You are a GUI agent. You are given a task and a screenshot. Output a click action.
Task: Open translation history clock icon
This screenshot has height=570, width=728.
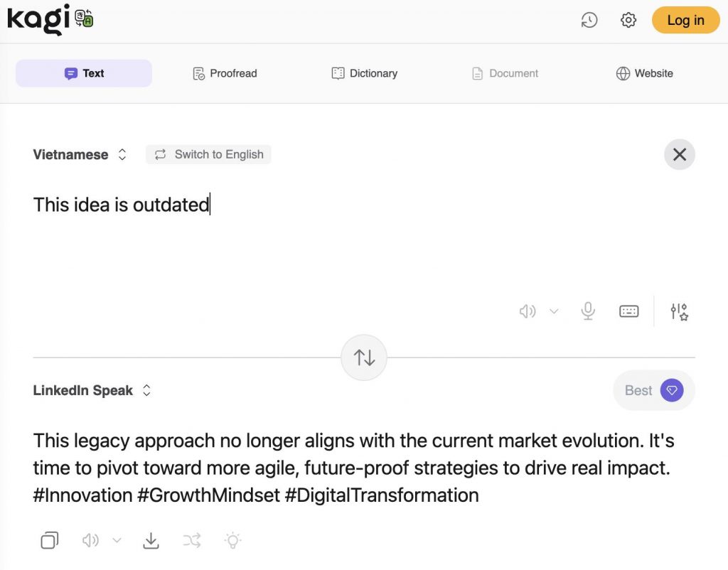point(589,20)
